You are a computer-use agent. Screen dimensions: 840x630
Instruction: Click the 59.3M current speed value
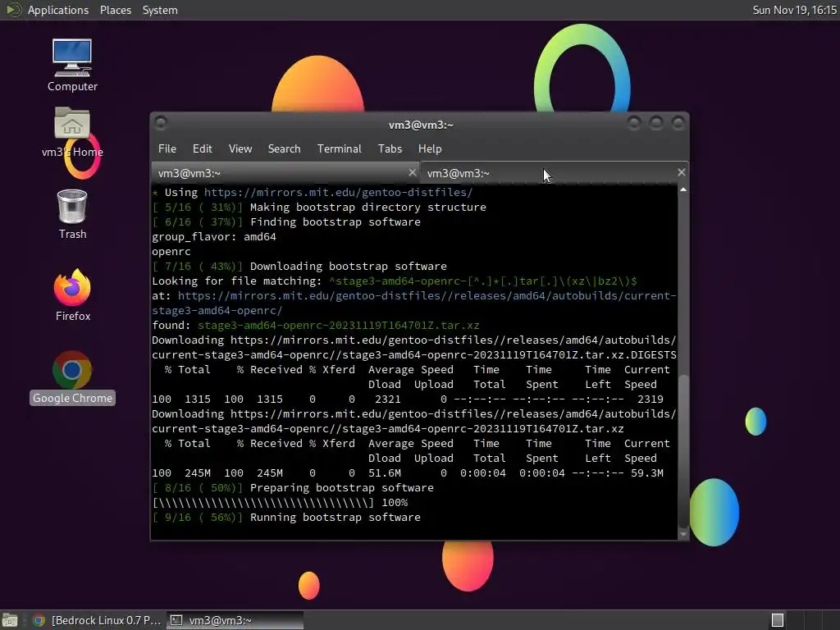(x=646, y=473)
